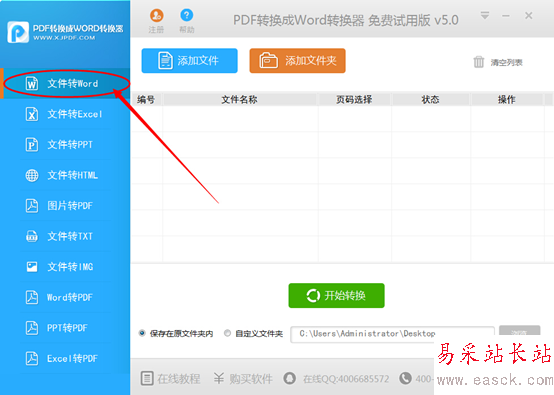Click the 文件名称 column header

240,100
